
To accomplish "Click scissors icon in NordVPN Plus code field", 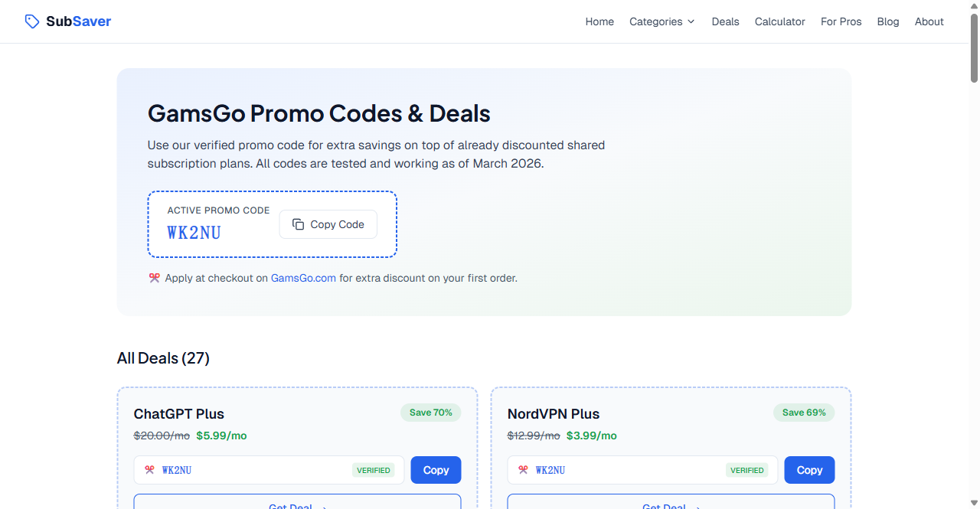I will click(x=523, y=470).
